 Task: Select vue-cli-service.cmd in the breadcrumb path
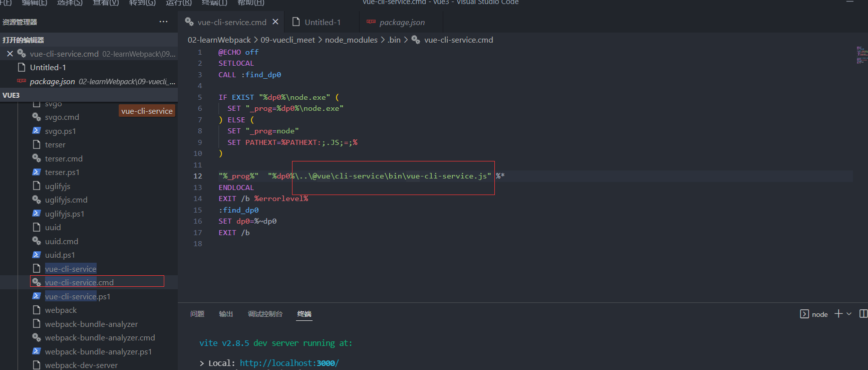point(458,40)
